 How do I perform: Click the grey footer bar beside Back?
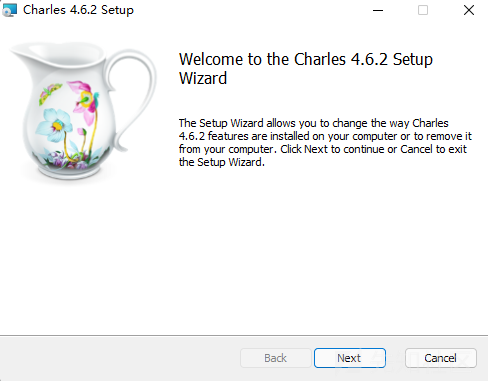(120, 358)
